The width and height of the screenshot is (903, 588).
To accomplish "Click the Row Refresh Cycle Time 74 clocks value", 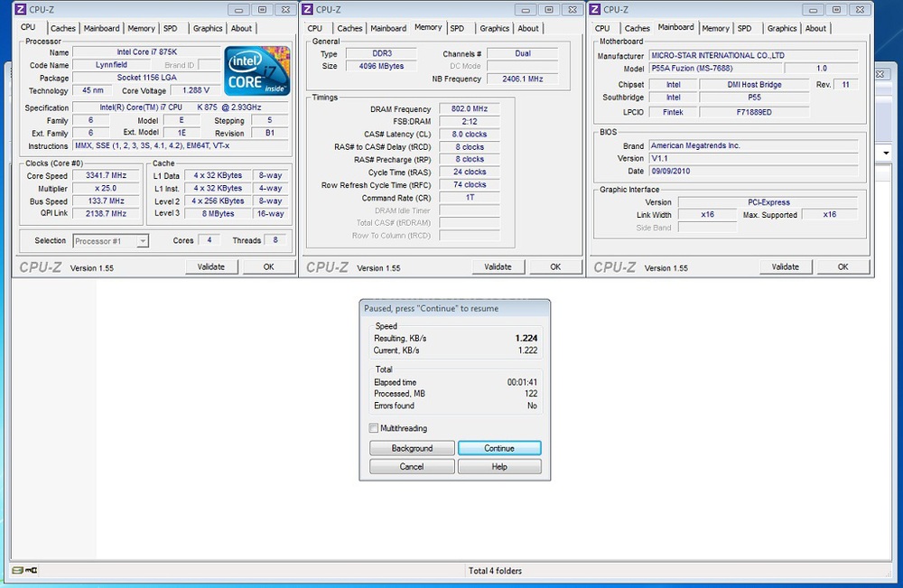I will pyautogui.click(x=470, y=184).
